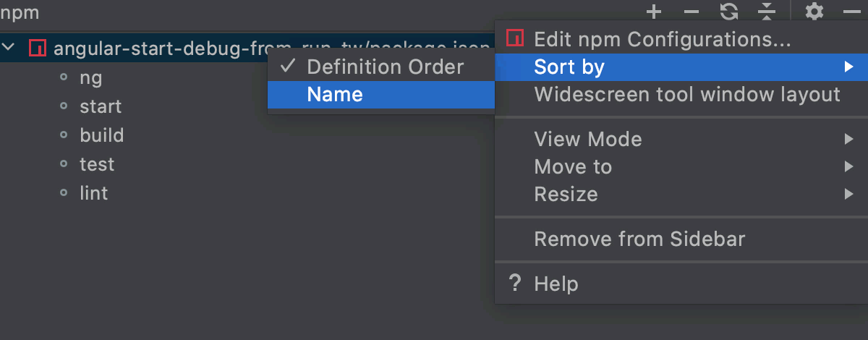The height and width of the screenshot is (340, 868).
Task: Choose the Resize menu entry
Action: (681, 195)
